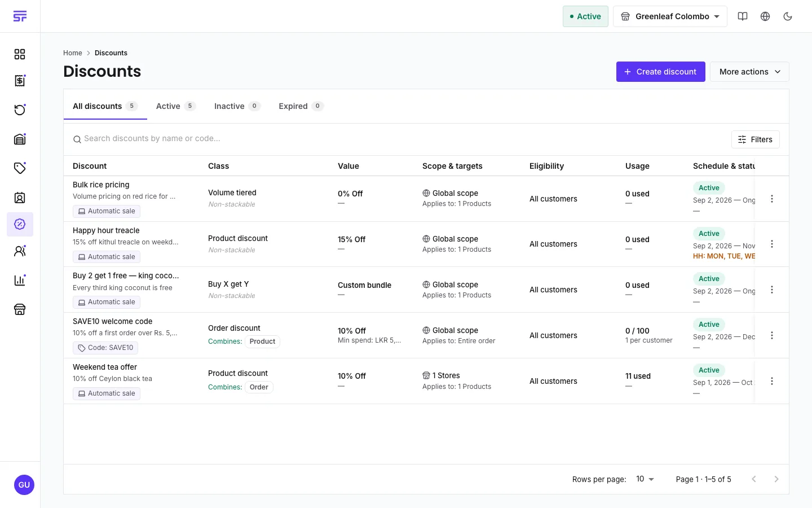812x508 pixels.
Task: Switch to the Inactive tab
Action: (x=237, y=106)
